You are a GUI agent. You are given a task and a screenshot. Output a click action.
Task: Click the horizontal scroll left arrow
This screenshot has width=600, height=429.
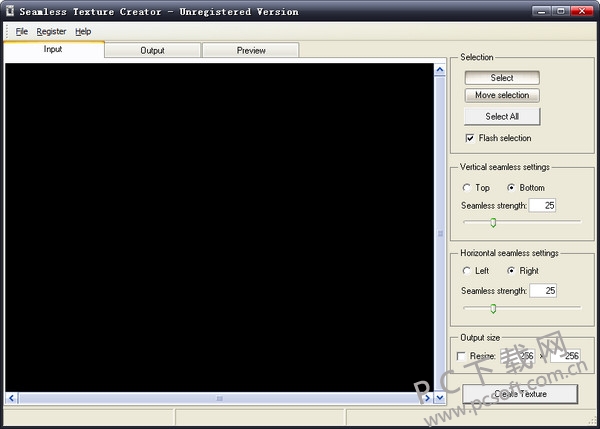(x=12, y=398)
